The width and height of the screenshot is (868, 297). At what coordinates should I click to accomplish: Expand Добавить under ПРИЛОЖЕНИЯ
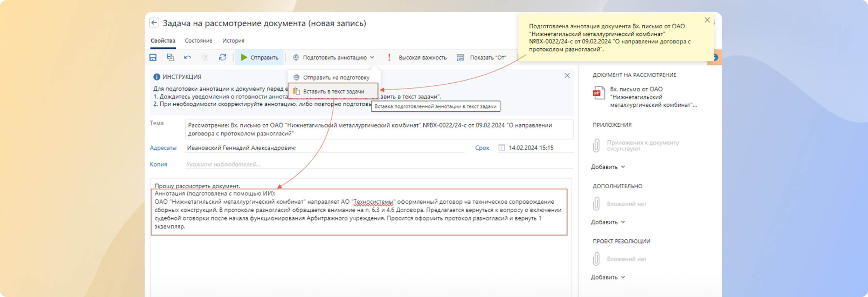coord(607,167)
